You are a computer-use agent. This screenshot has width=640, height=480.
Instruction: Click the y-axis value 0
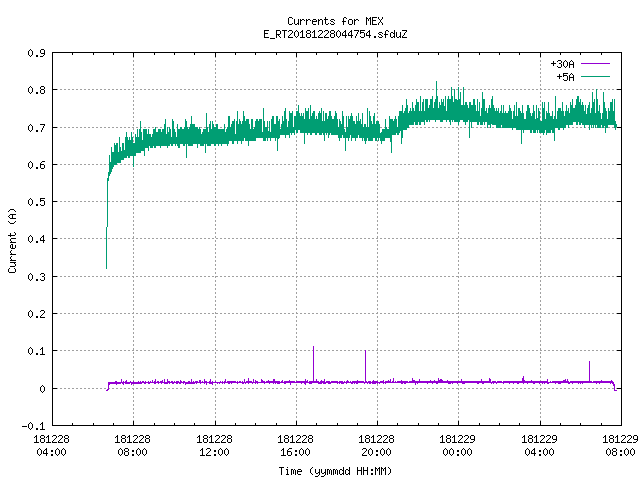click(x=42, y=389)
